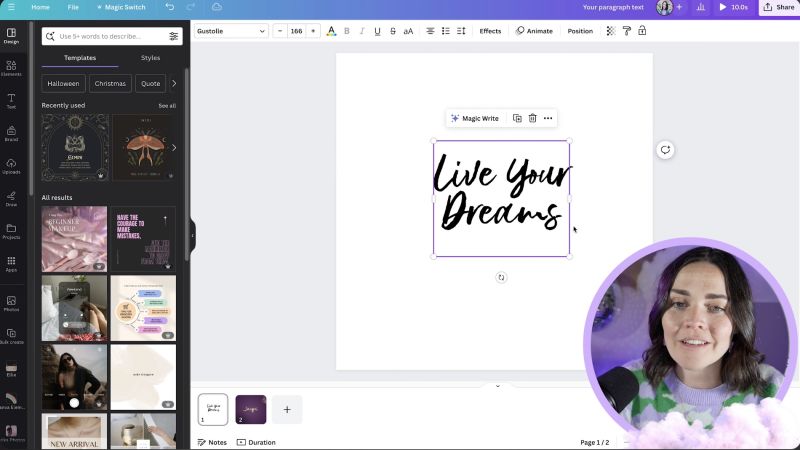Select the Halloween category chip

click(63, 83)
